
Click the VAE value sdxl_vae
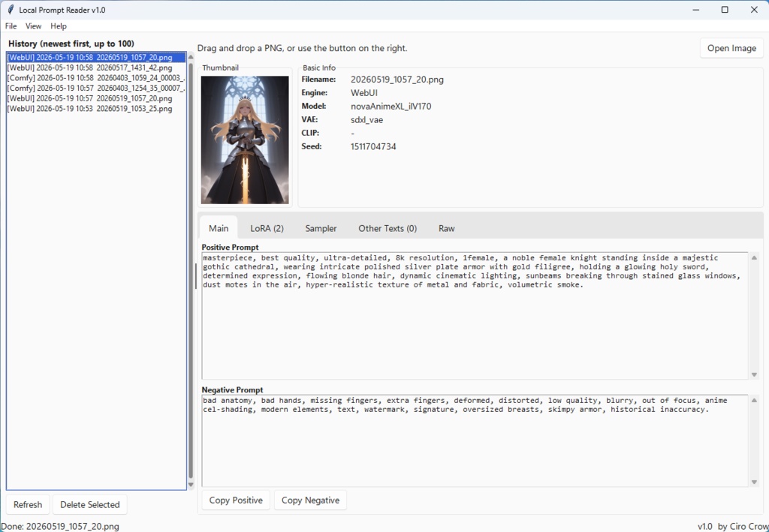[366, 119]
